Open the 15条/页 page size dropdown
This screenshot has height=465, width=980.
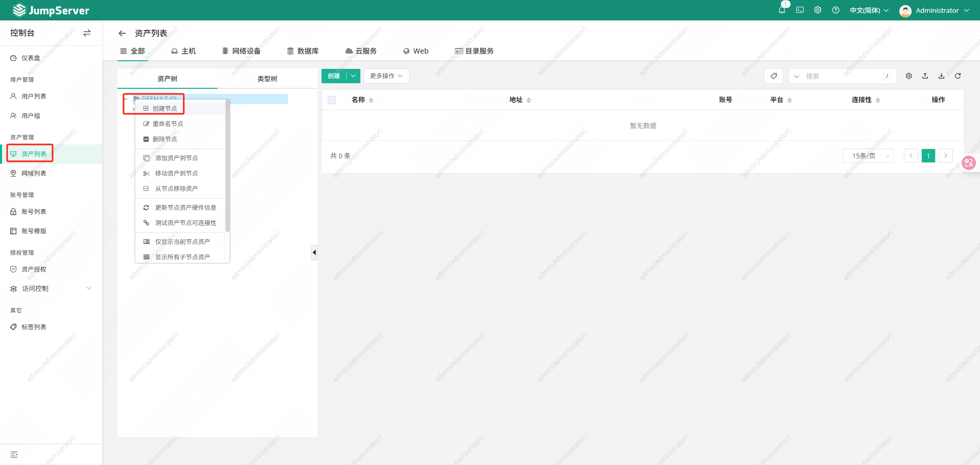[x=868, y=156]
